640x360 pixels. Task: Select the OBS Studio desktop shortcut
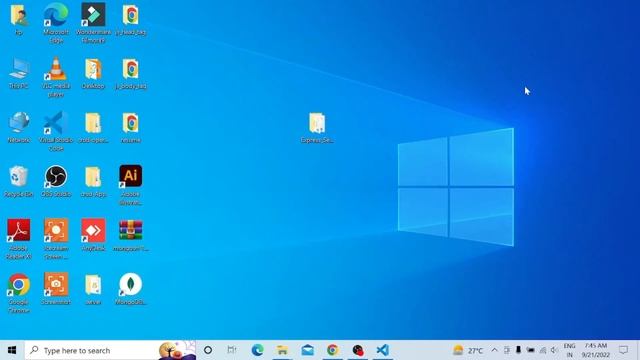point(56,181)
